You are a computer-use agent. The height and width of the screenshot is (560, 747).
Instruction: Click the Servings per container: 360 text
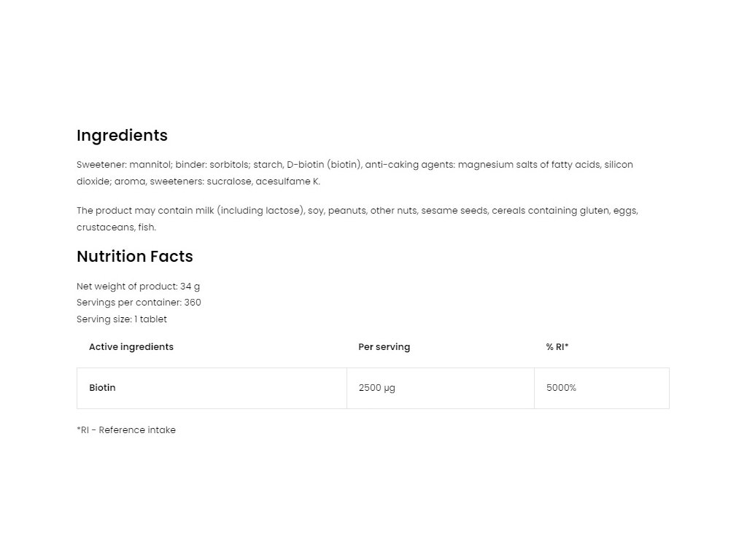[x=139, y=303]
